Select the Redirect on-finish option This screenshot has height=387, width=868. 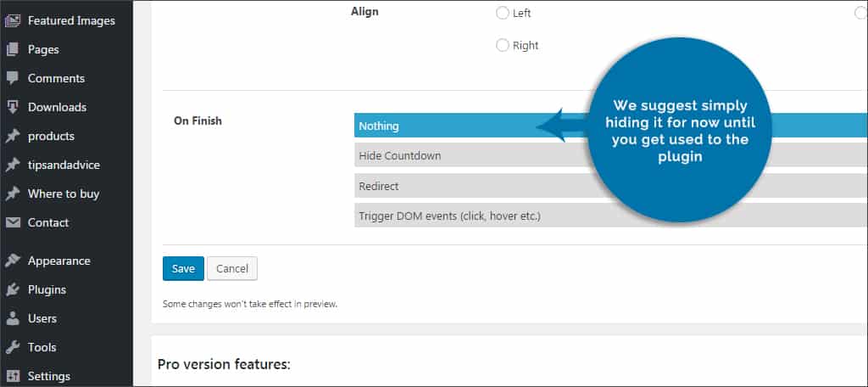click(441, 186)
